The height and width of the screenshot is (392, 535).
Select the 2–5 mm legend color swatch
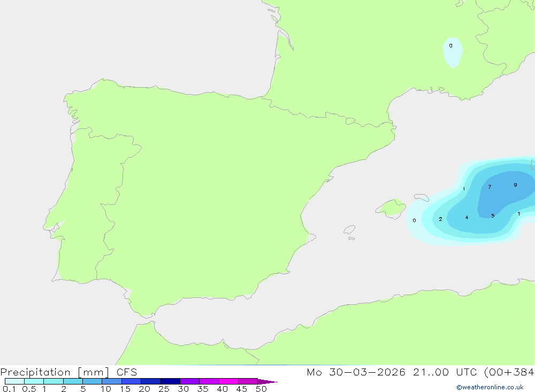(73, 381)
